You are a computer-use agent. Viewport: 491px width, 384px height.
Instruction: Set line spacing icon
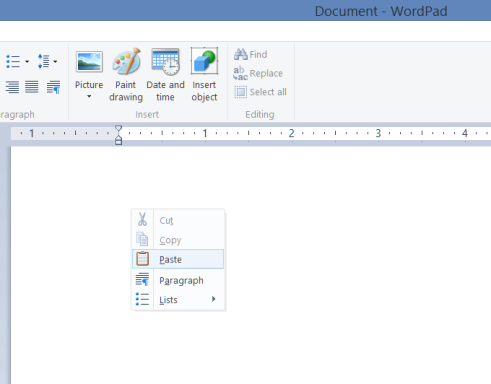pyautogui.click(x=44, y=61)
